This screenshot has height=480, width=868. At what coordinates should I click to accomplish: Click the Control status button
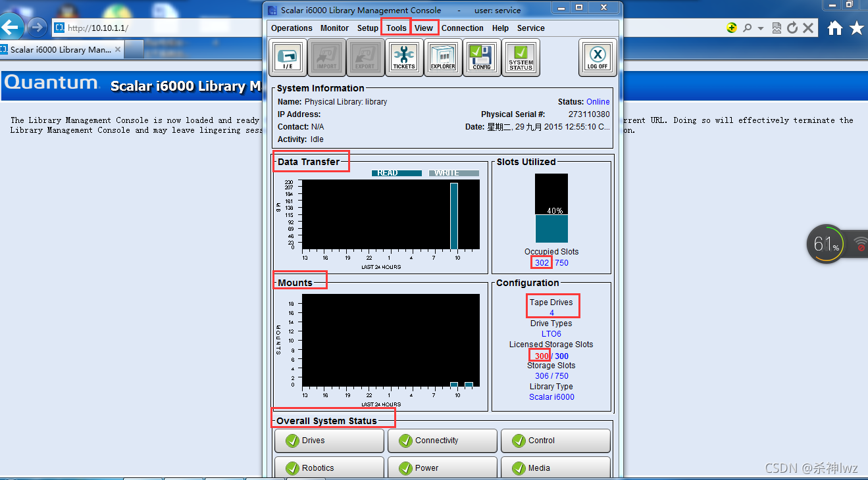tap(555, 441)
